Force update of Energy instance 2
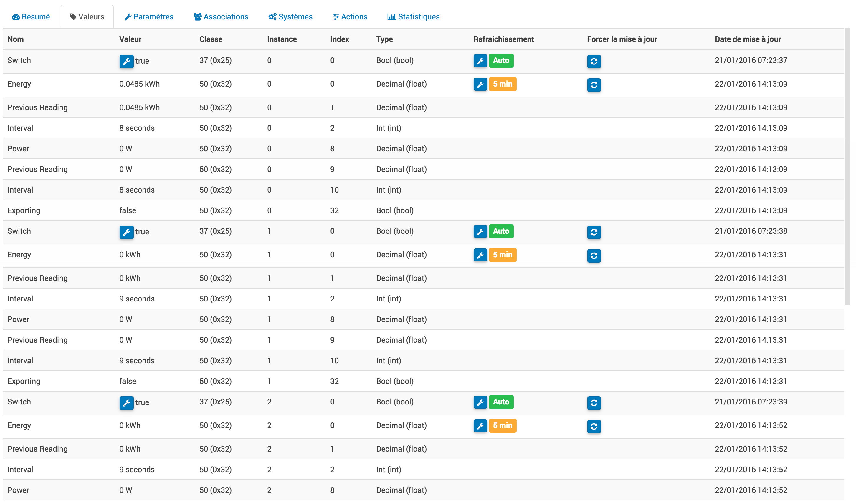The height and width of the screenshot is (504, 856). tap(594, 427)
